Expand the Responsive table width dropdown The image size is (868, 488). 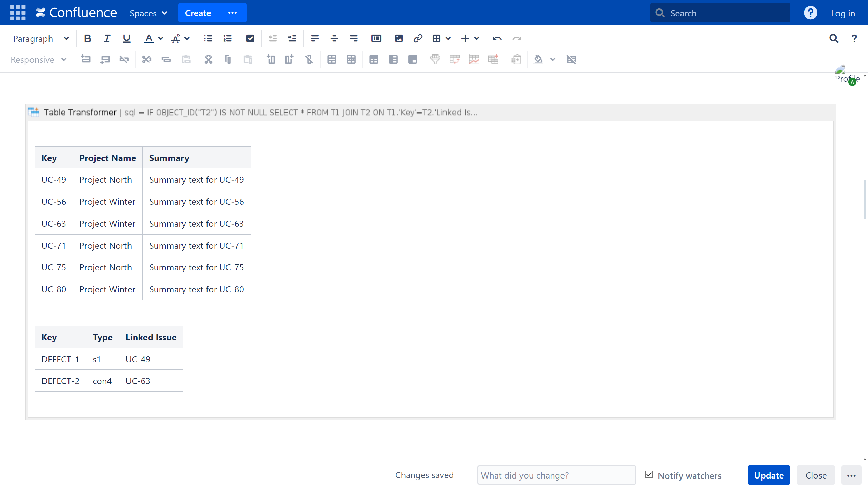(x=38, y=60)
